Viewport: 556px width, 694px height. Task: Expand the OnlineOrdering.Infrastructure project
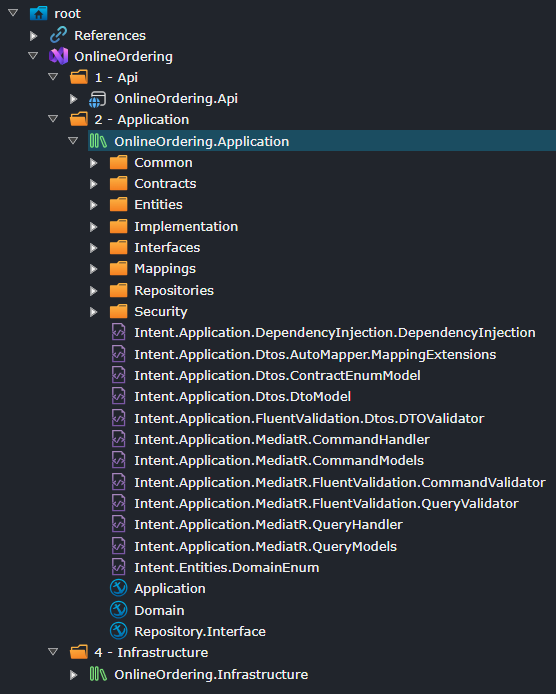click(x=73, y=675)
